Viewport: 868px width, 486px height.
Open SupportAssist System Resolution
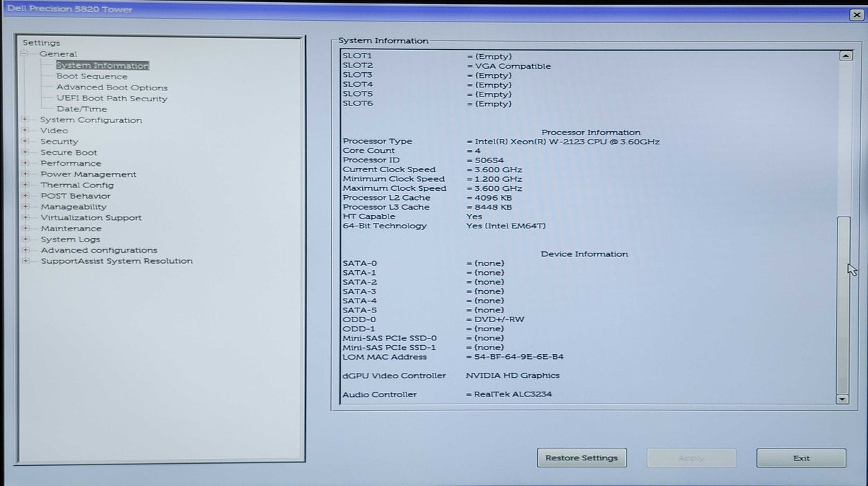pyautogui.click(x=117, y=261)
